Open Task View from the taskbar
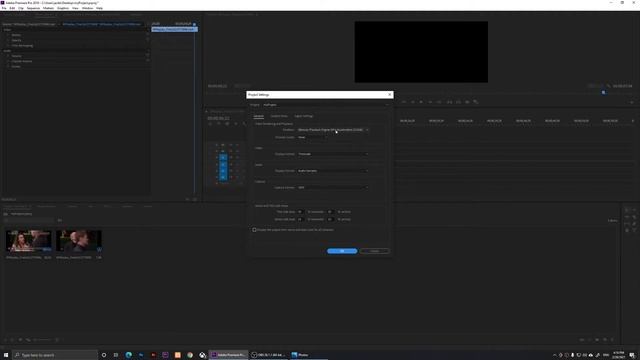Image resolution: width=640 pixels, height=360 pixels. click(x=116, y=355)
